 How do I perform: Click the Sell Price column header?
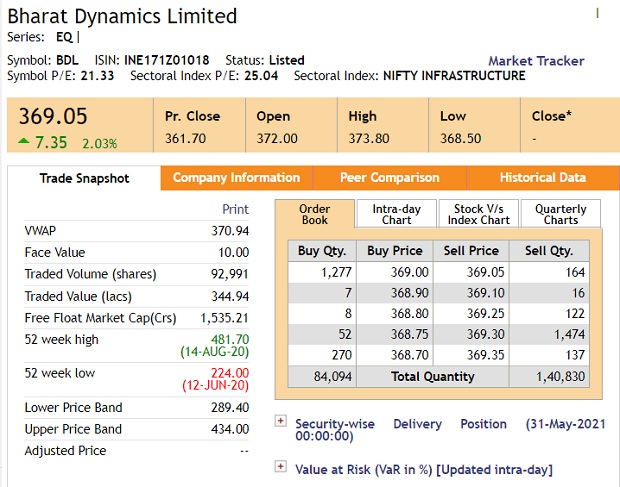pyautogui.click(x=471, y=251)
